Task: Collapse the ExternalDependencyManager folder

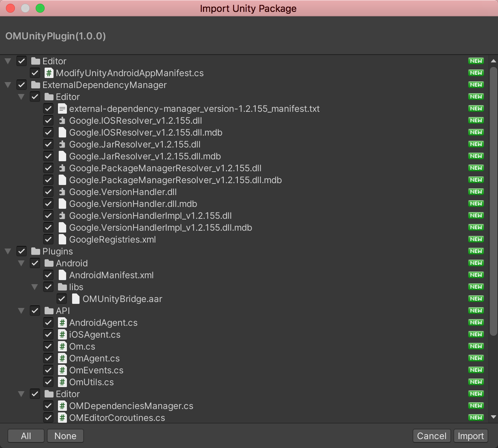Action: click(8, 85)
